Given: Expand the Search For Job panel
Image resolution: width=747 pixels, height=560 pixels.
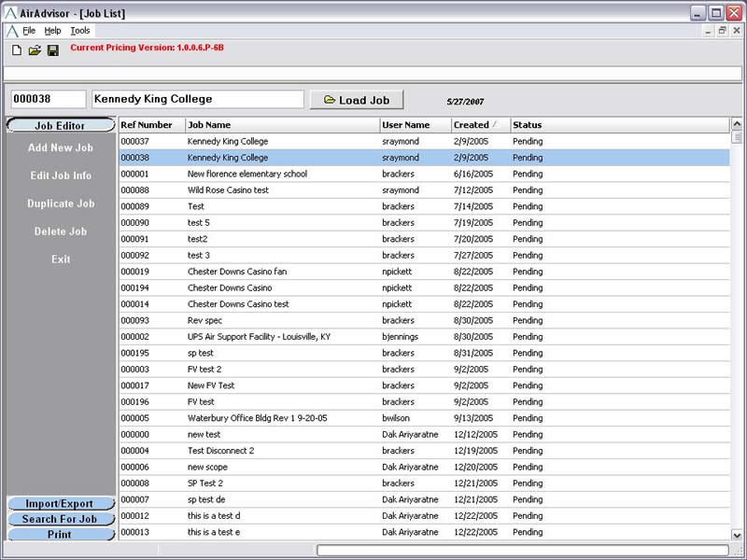Looking at the screenshot, I should (60, 519).
